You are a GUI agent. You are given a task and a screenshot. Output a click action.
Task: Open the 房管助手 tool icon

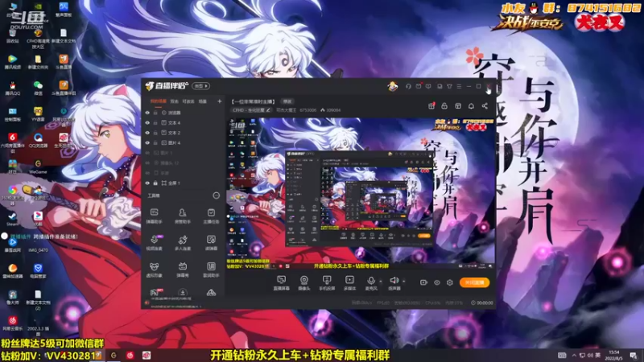(x=183, y=216)
